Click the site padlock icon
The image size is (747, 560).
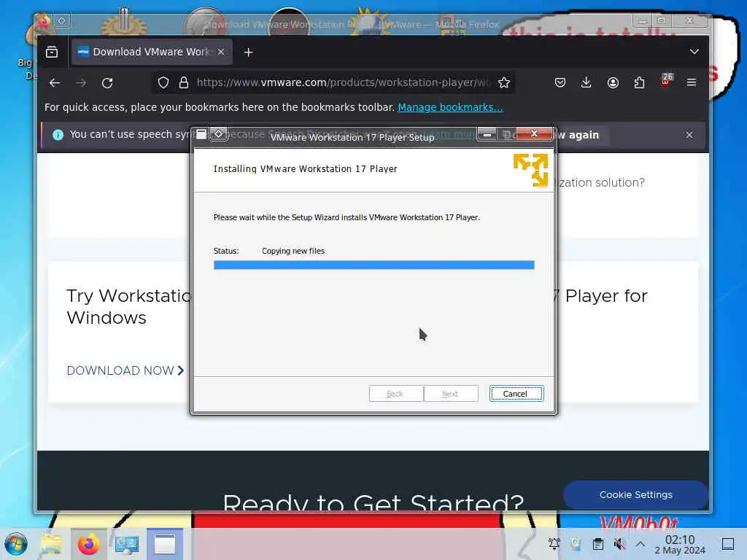click(183, 83)
